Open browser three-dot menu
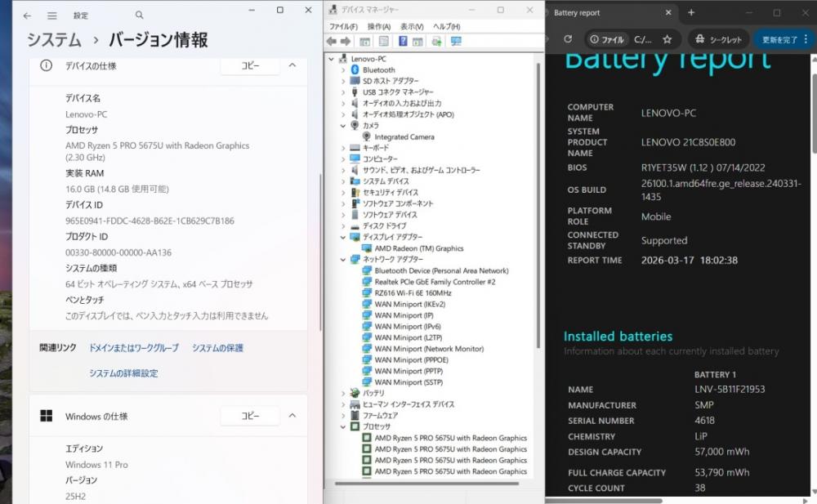Image resolution: width=817 pixels, height=504 pixels. point(806,39)
